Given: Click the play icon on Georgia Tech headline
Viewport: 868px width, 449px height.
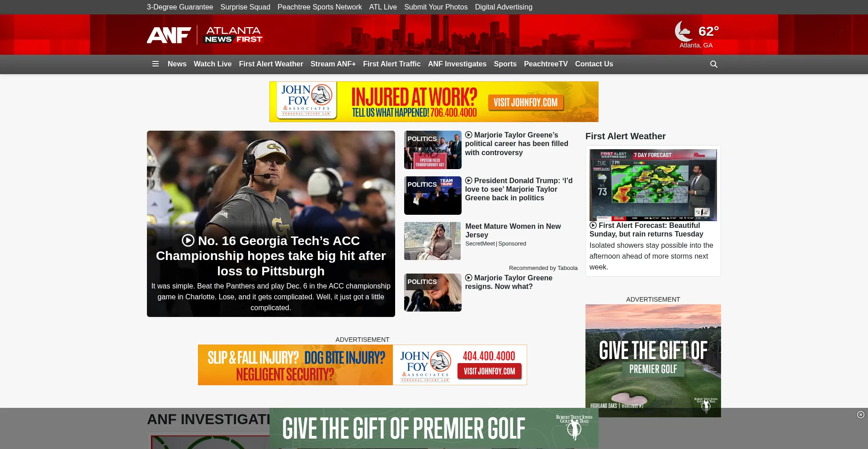Looking at the screenshot, I should pyautogui.click(x=188, y=241).
